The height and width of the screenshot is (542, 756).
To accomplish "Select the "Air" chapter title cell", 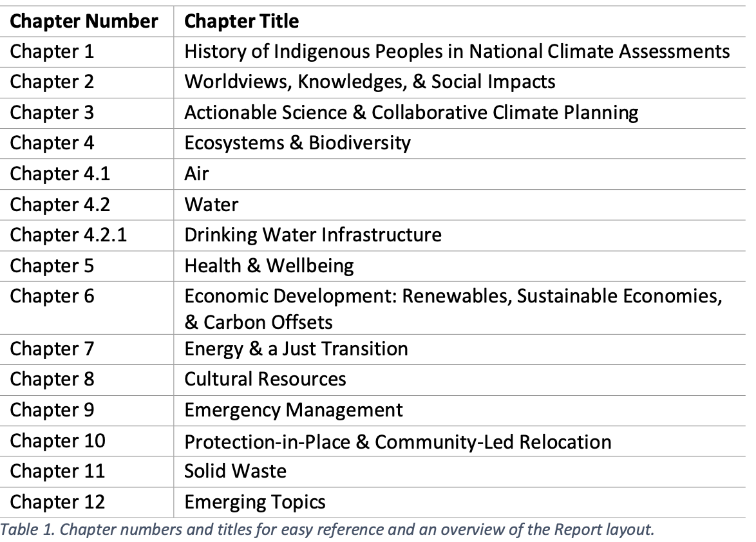I will pos(196,174).
